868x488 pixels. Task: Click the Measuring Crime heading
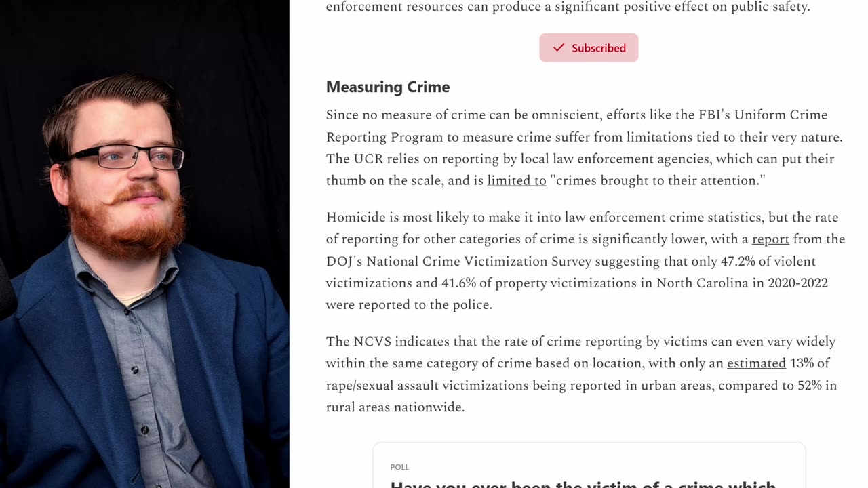pyautogui.click(x=388, y=87)
